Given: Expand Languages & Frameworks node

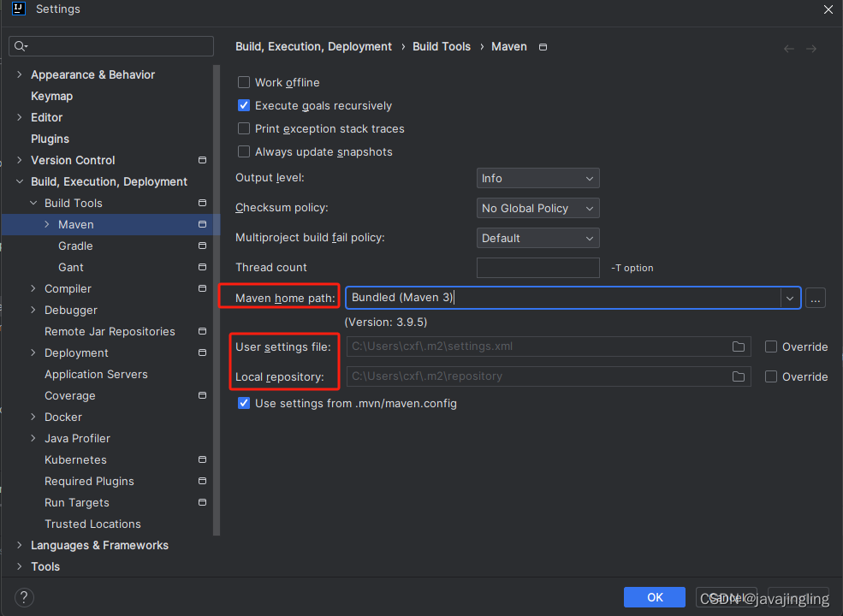Looking at the screenshot, I should (x=20, y=545).
